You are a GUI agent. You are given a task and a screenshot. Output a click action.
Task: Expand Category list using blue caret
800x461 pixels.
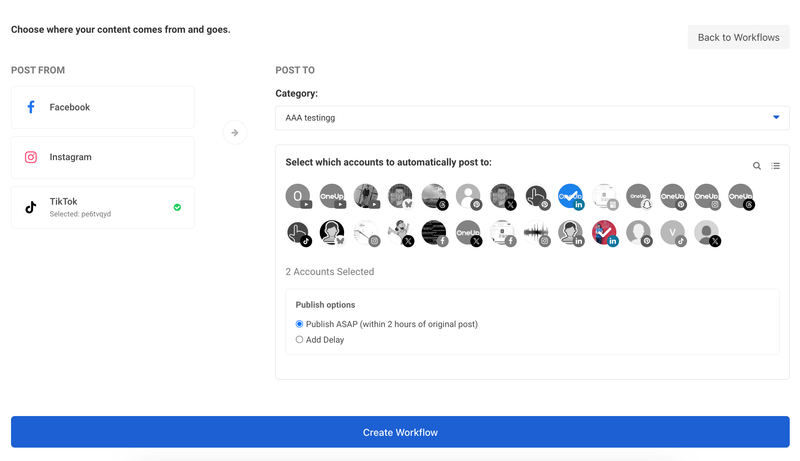point(776,117)
